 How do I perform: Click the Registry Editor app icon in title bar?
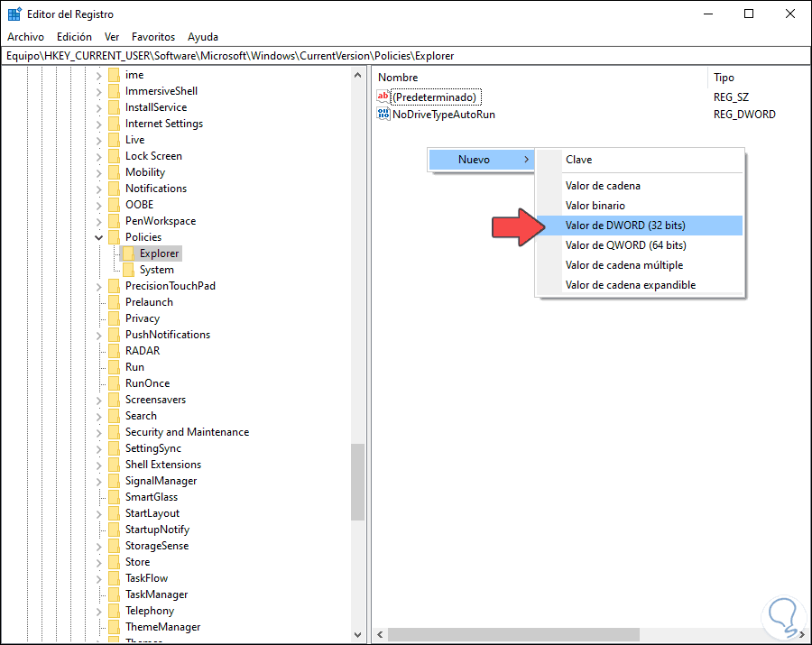coord(14,14)
